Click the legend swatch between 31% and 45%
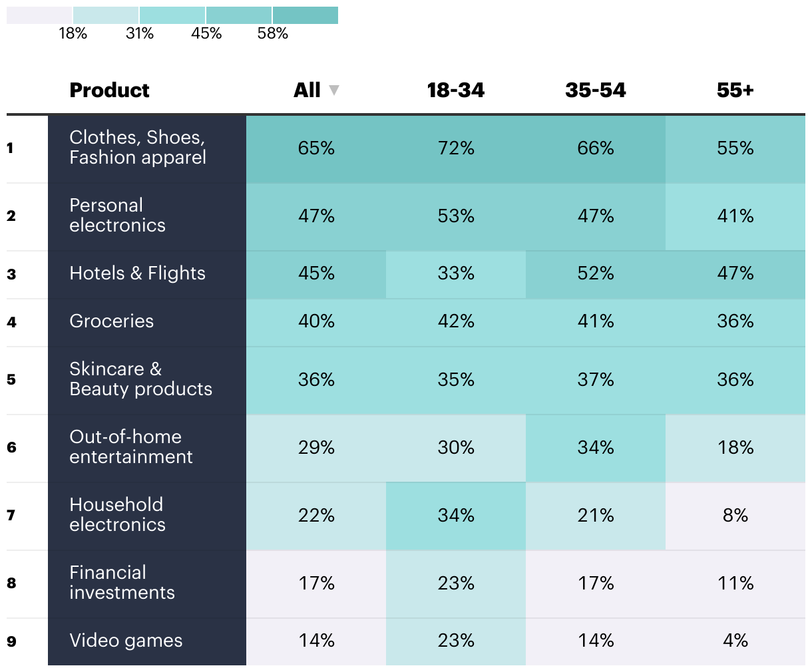Screen dimensions: 812x672 (x=172, y=15)
